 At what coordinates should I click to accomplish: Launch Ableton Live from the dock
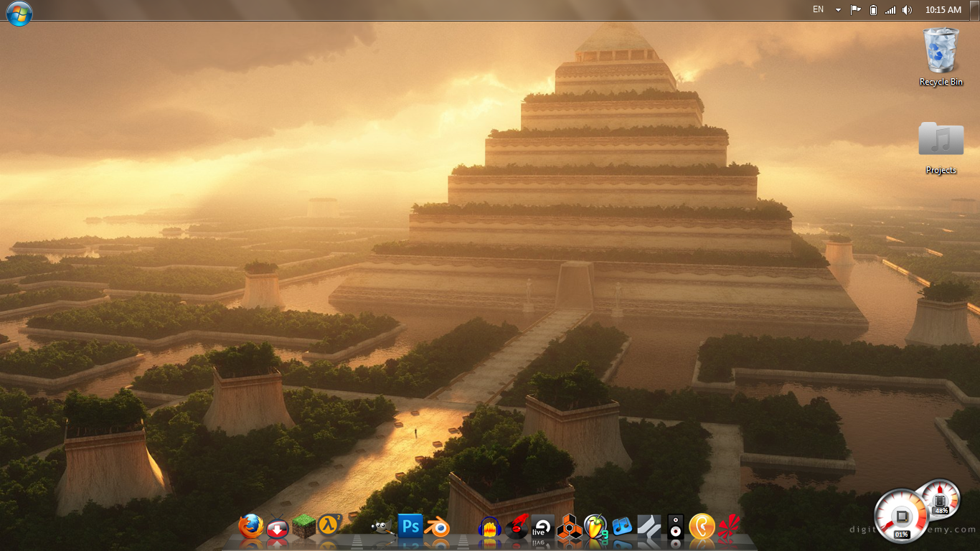(542, 528)
